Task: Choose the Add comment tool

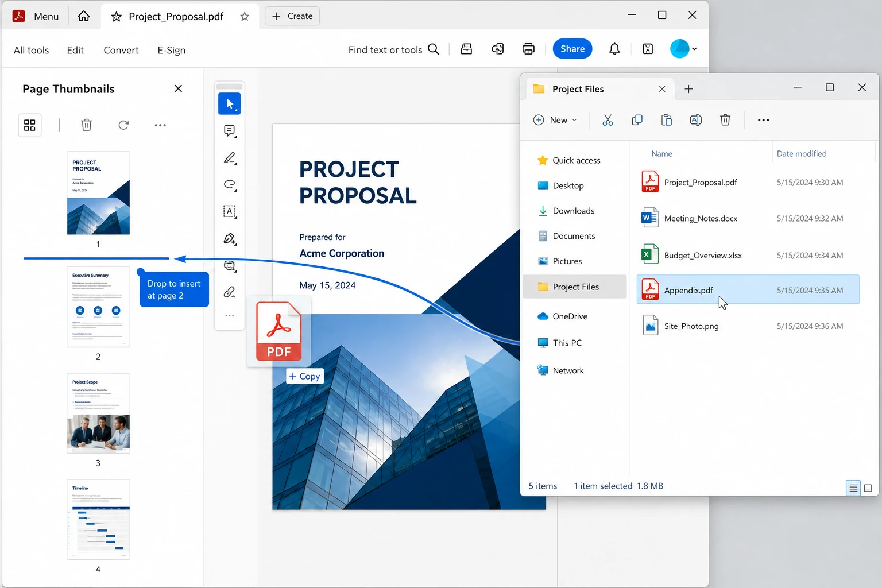Action: tap(230, 131)
